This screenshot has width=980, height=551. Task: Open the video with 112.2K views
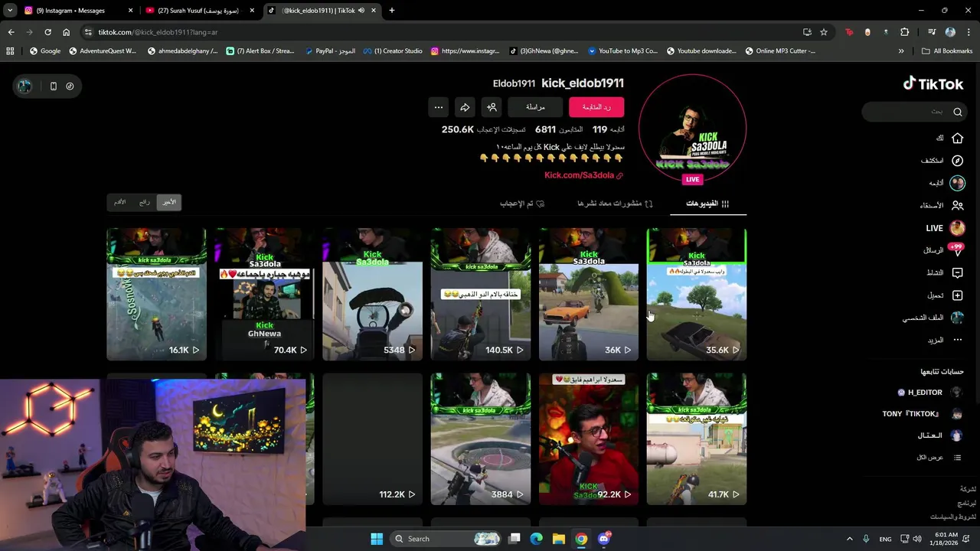372,439
